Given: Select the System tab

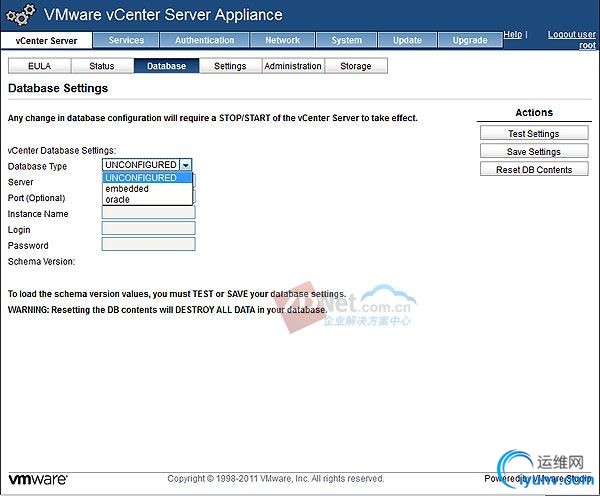Looking at the screenshot, I should pos(346,40).
